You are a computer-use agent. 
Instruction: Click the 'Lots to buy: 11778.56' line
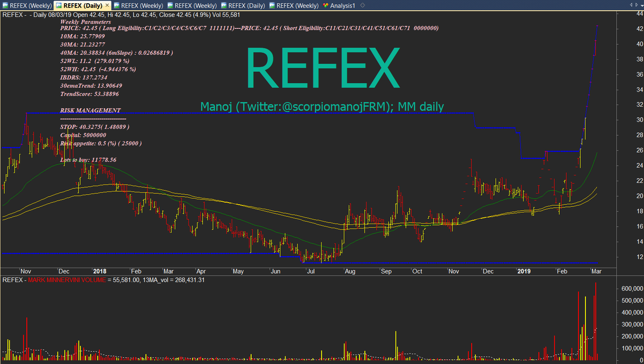(x=88, y=160)
